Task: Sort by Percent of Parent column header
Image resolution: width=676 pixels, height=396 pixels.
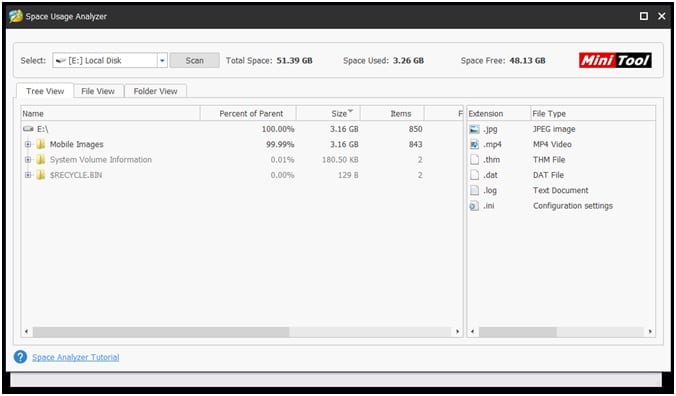Action: [248, 114]
